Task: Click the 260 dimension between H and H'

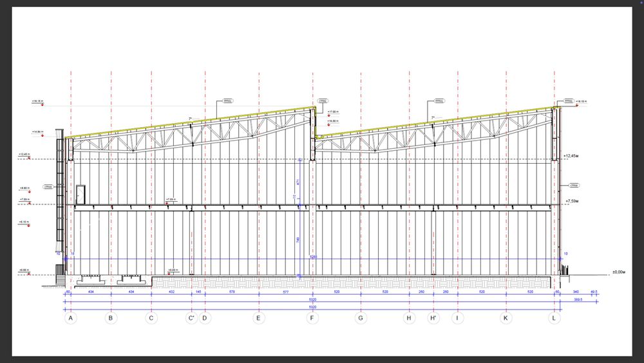Action: point(421,292)
